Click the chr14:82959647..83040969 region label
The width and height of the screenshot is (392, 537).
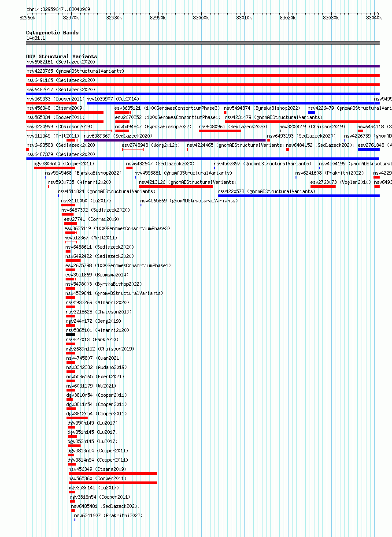click(x=58, y=9)
